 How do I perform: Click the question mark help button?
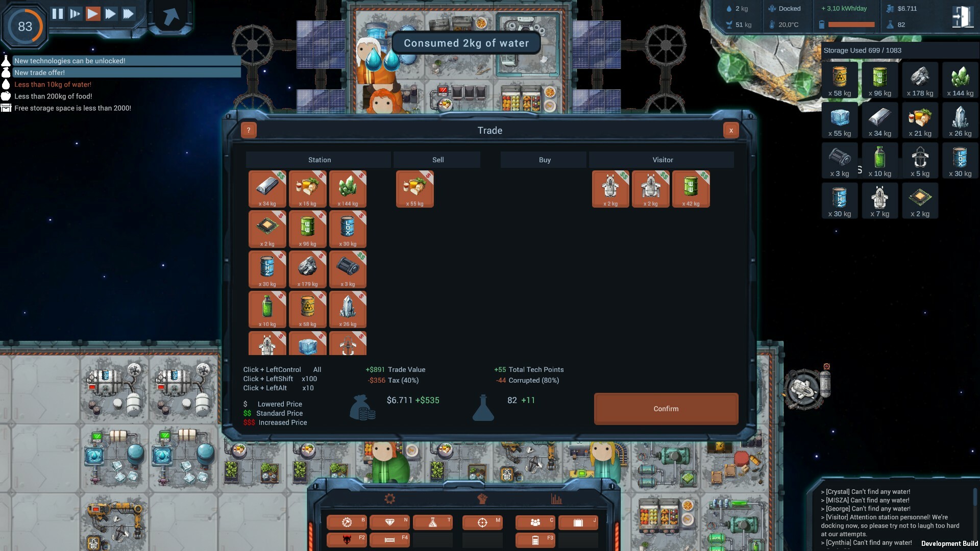[x=249, y=130]
